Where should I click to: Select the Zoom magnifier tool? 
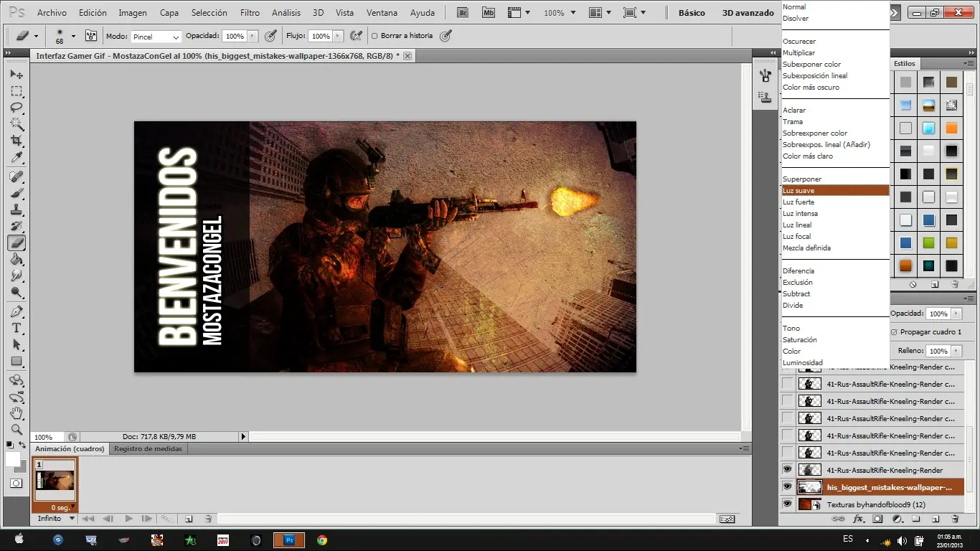[17, 430]
